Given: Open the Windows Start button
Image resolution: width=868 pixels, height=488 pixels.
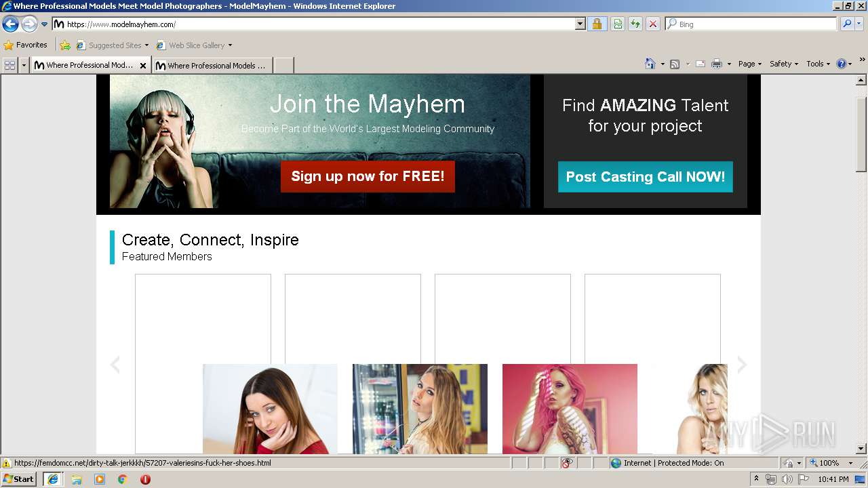Looking at the screenshot, I should point(19,479).
